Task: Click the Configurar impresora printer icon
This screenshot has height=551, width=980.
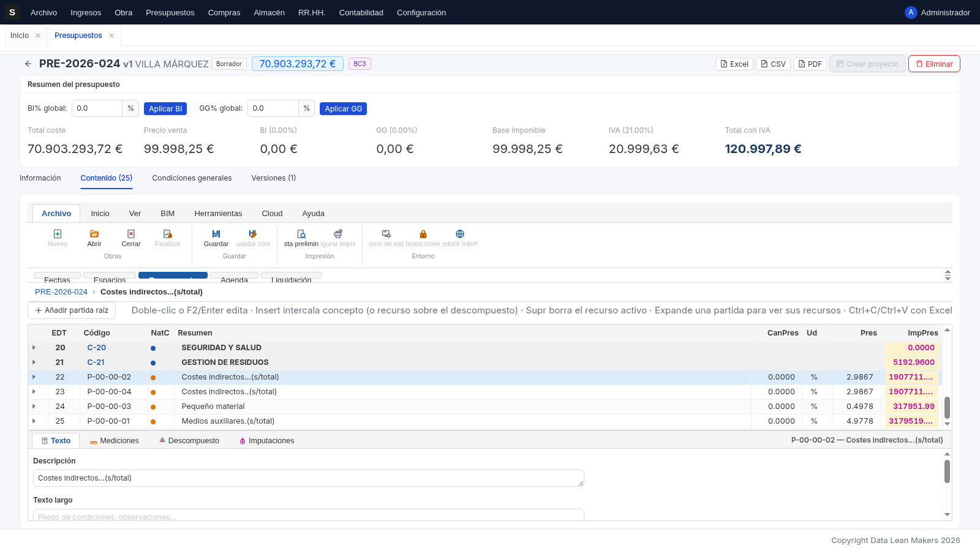Action: tap(338, 234)
